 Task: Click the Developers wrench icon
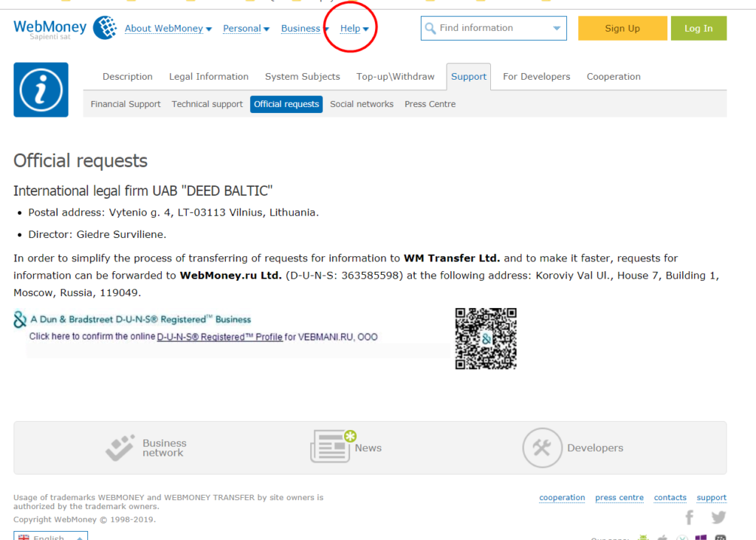click(543, 446)
